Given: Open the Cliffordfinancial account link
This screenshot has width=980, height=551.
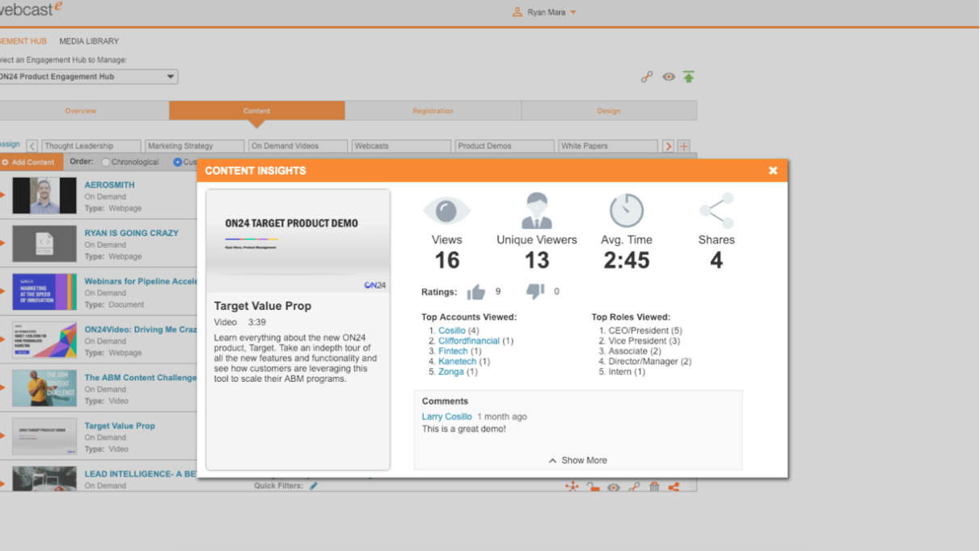Looking at the screenshot, I should [469, 341].
